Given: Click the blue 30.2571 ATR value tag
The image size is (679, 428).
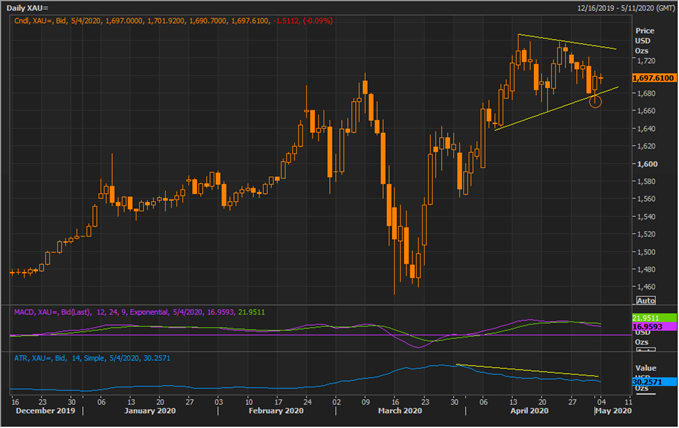Looking at the screenshot, I should click(x=654, y=382).
